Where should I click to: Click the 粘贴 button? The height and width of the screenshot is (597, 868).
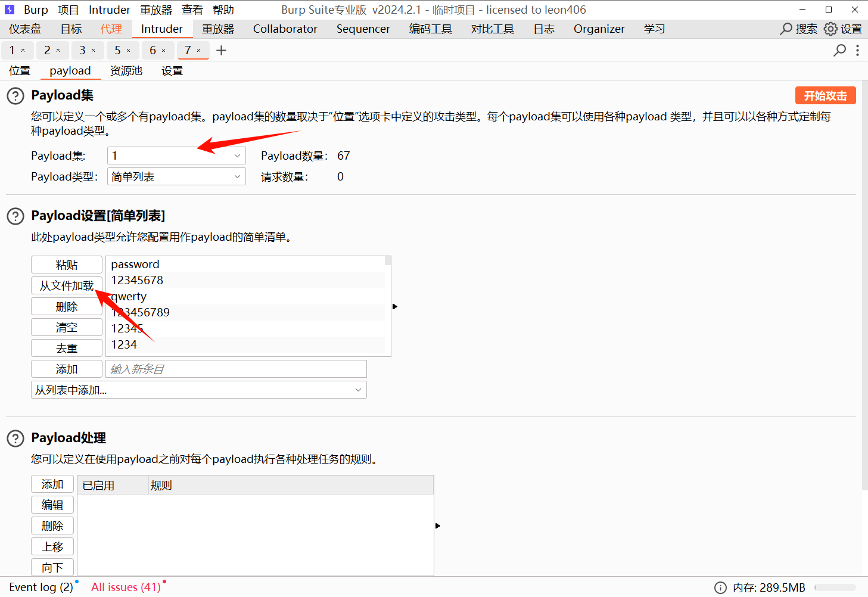coord(67,265)
